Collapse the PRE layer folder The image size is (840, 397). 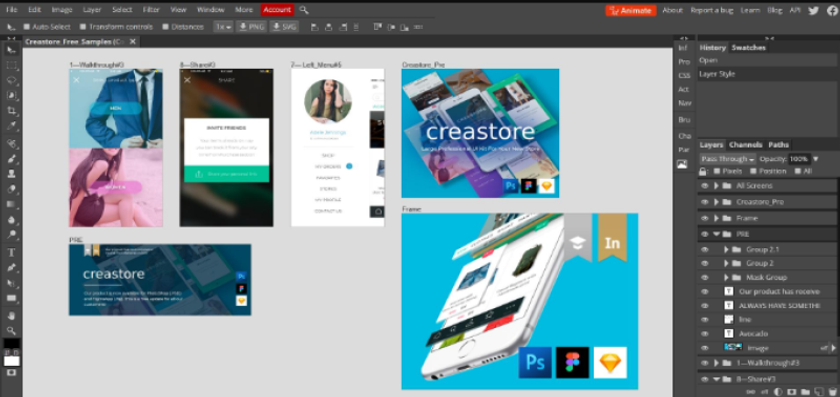716,234
